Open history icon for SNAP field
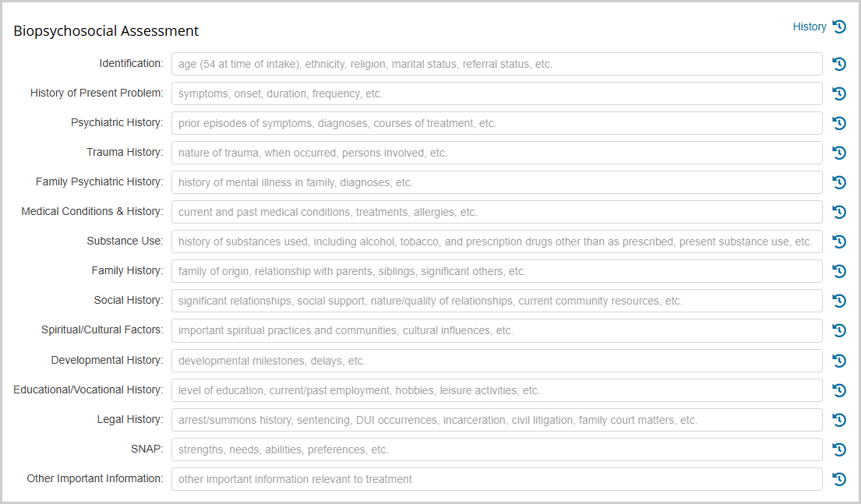This screenshot has width=861, height=504. (839, 450)
